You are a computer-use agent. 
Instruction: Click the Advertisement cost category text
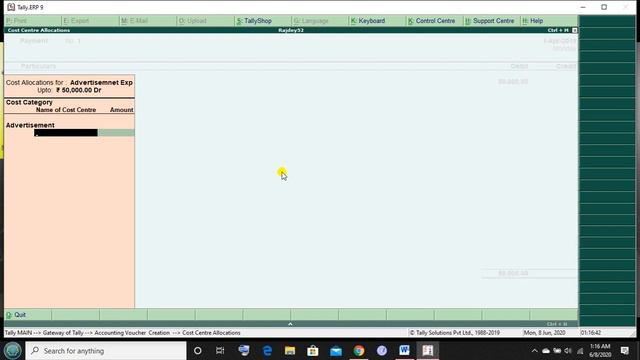click(30, 125)
